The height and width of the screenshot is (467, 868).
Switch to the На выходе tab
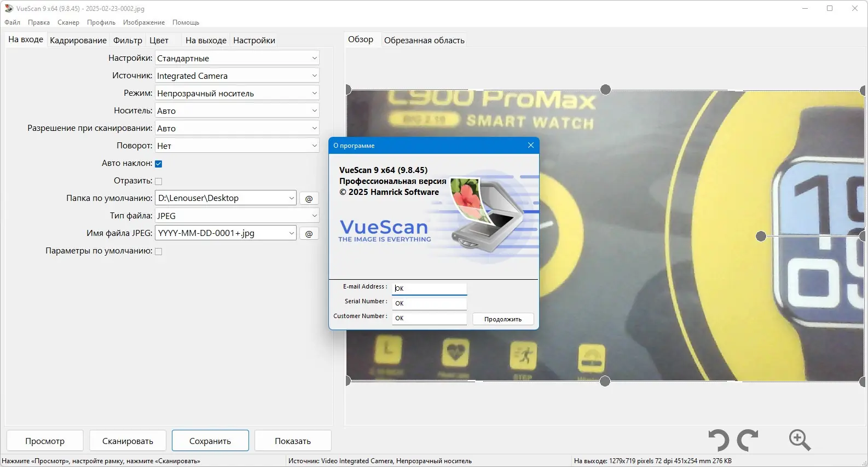pos(206,41)
